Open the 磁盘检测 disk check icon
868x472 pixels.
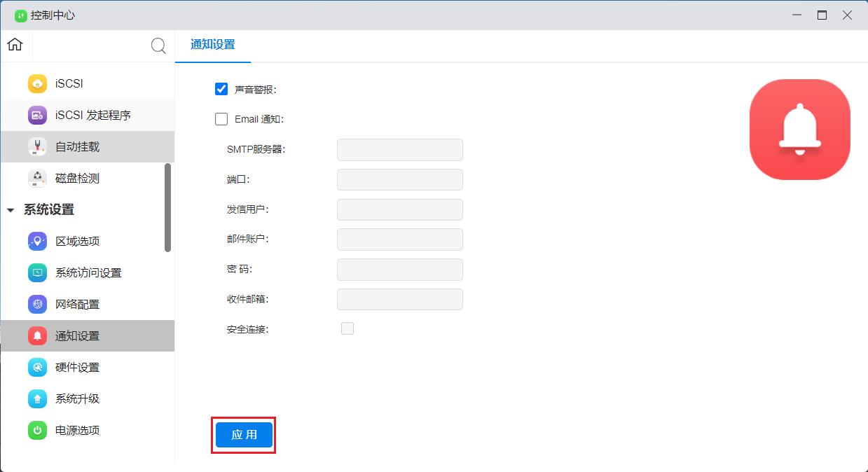click(x=37, y=178)
